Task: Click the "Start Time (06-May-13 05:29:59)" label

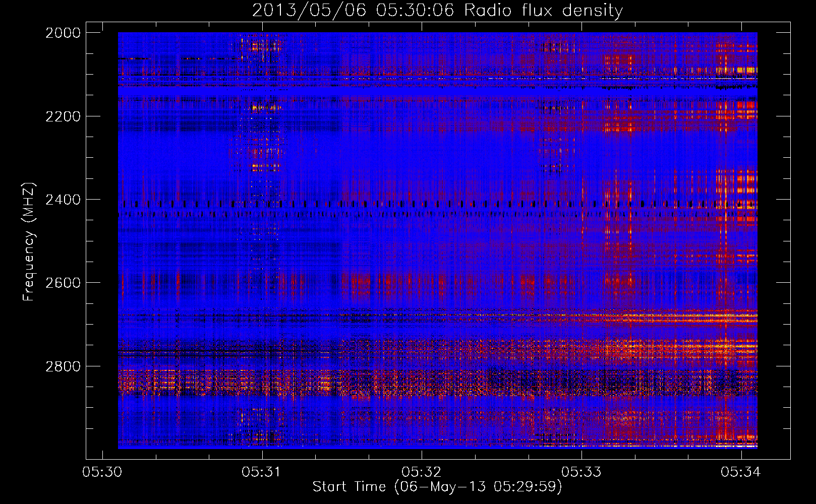Action: (437, 487)
